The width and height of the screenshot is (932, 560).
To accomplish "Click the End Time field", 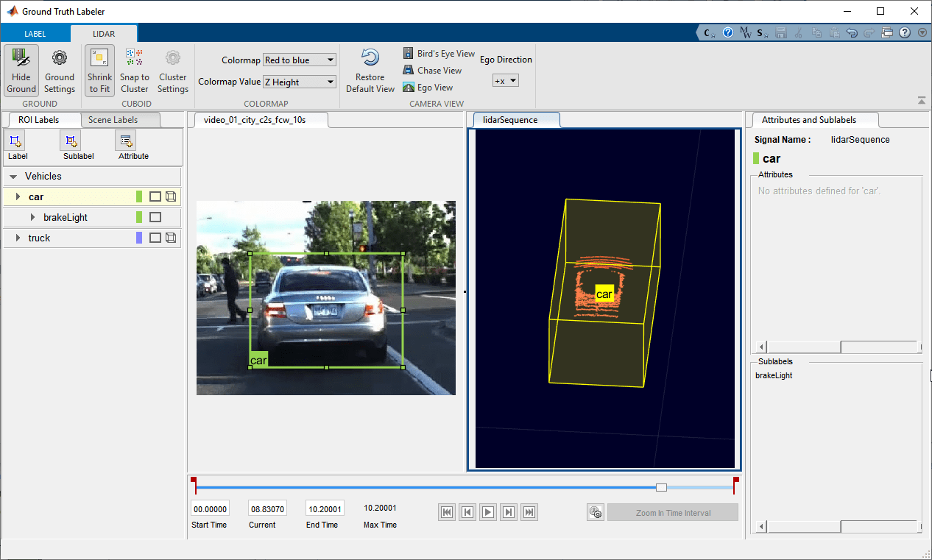I will coord(325,508).
